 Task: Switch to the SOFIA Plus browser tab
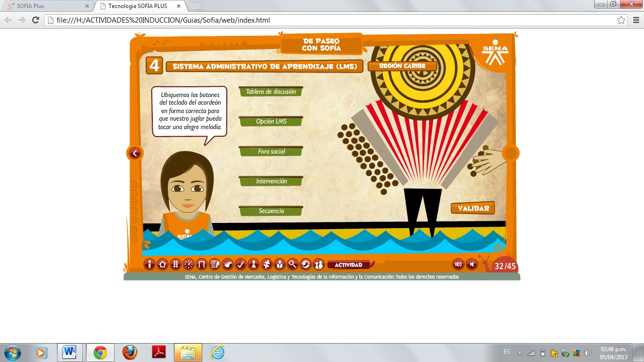(47, 6)
